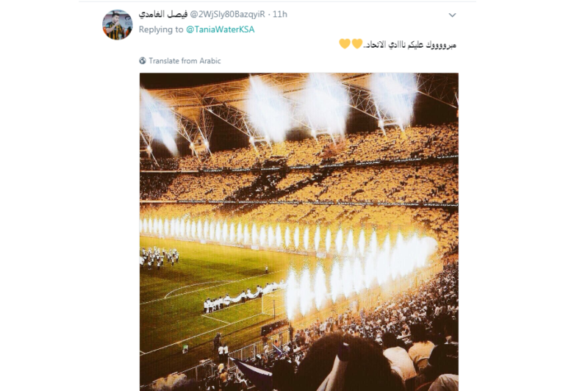Image resolution: width=588 pixels, height=391 pixels.
Task: Click the Arabic tweet text
Action: tap(410, 45)
